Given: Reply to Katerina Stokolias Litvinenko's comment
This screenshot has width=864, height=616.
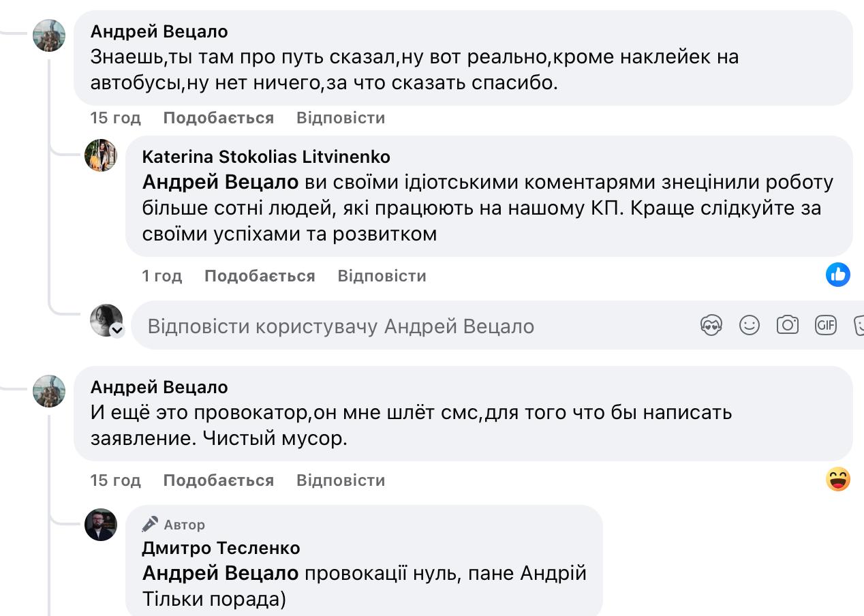Looking at the screenshot, I should pos(382,276).
